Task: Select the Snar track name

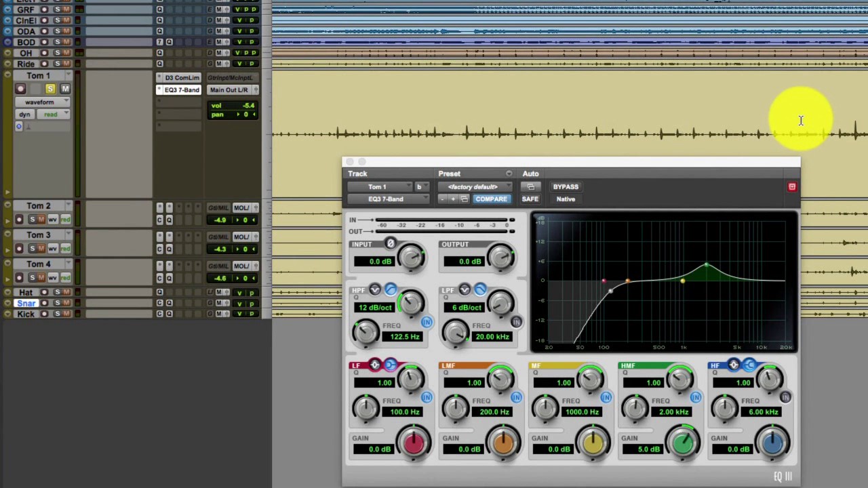Action: pos(26,303)
